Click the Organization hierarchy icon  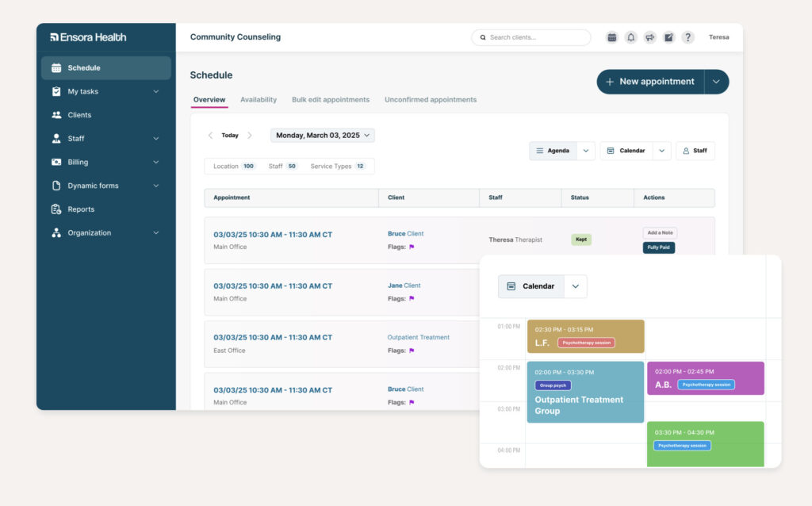pyautogui.click(x=56, y=232)
